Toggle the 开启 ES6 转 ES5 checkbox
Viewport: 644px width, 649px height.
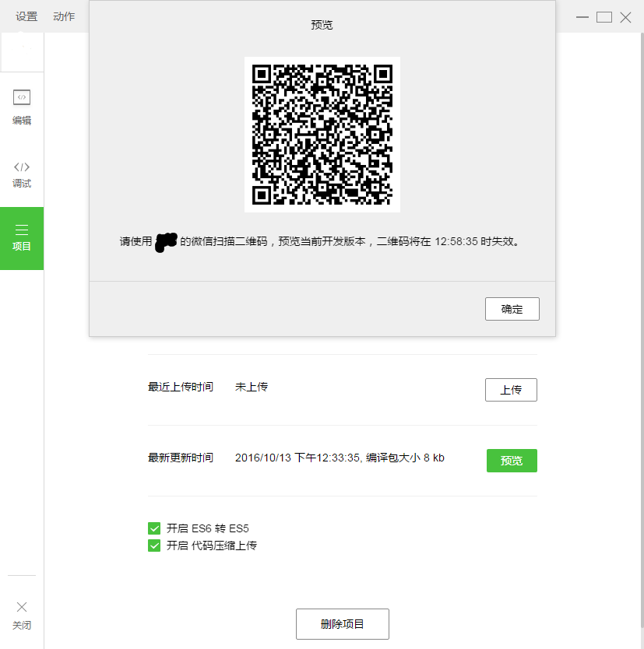(154, 528)
